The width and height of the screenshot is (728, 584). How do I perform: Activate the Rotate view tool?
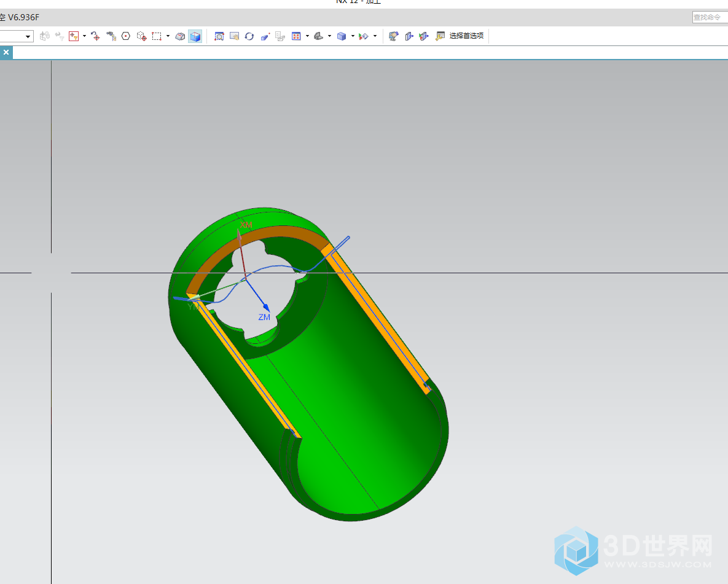point(249,36)
